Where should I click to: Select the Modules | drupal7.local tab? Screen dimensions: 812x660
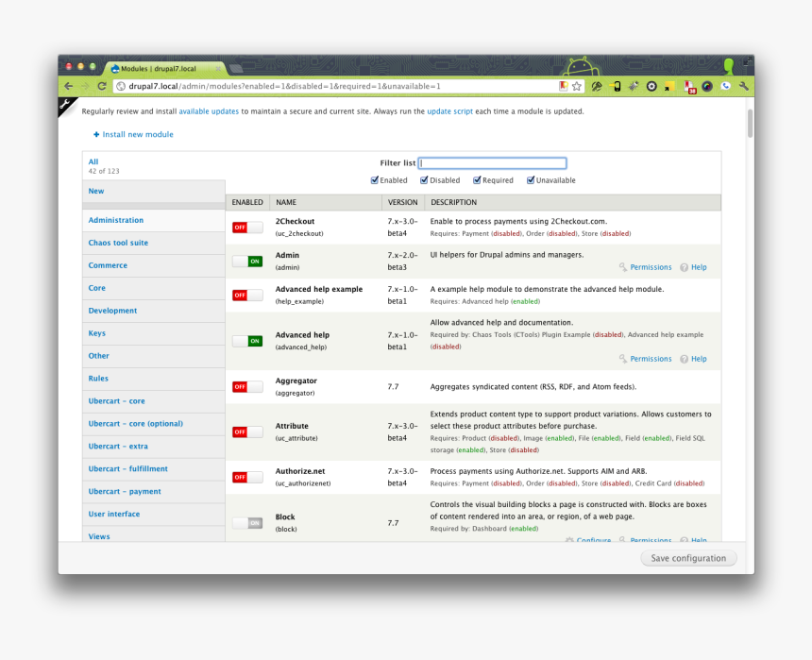164,68
